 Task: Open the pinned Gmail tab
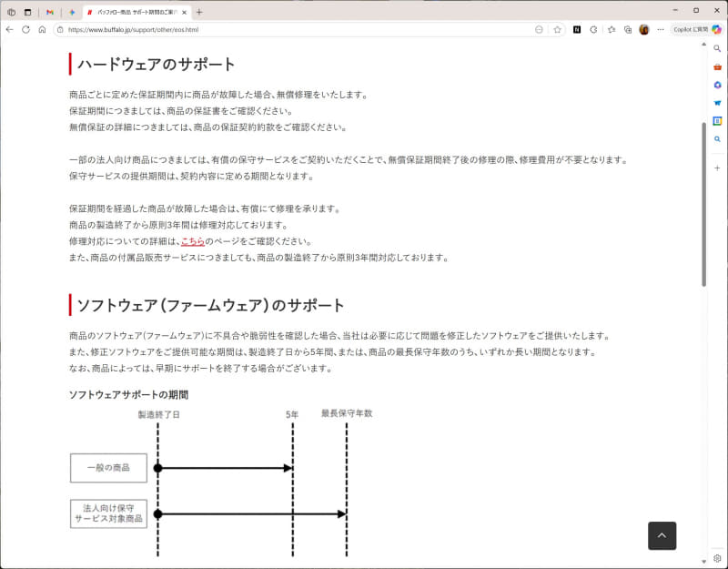(x=50, y=12)
